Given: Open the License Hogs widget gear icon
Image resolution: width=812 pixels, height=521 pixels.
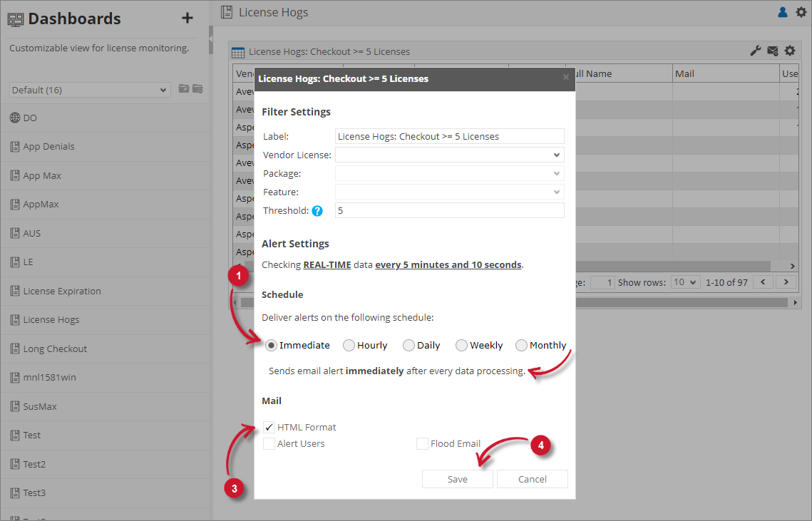Looking at the screenshot, I should (790, 51).
